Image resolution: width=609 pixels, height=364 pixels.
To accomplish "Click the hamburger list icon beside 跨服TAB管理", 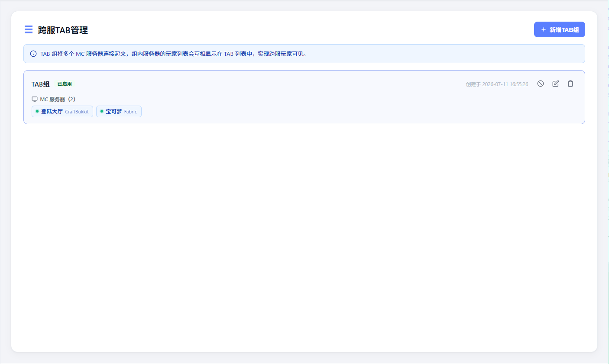I will click(x=29, y=29).
